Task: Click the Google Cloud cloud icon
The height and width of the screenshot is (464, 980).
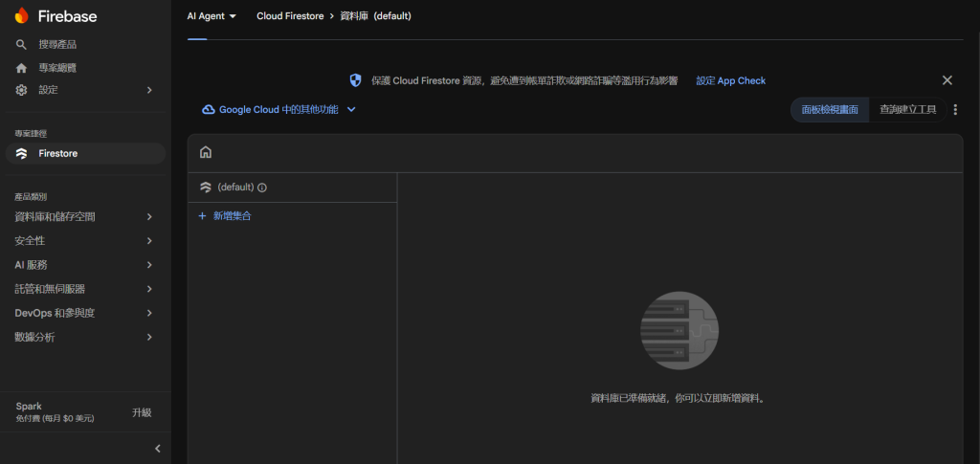Action: click(208, 109)
